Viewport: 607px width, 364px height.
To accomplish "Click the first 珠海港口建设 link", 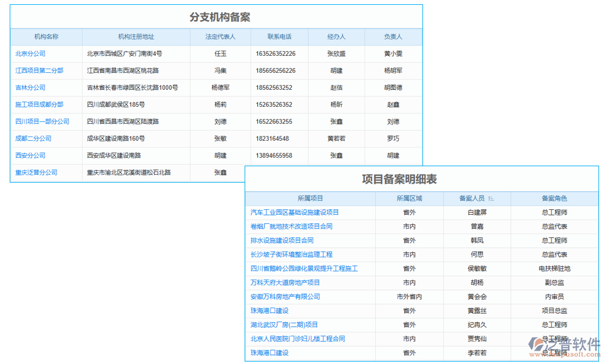I will pyautogui.click(x=271, y=311).
